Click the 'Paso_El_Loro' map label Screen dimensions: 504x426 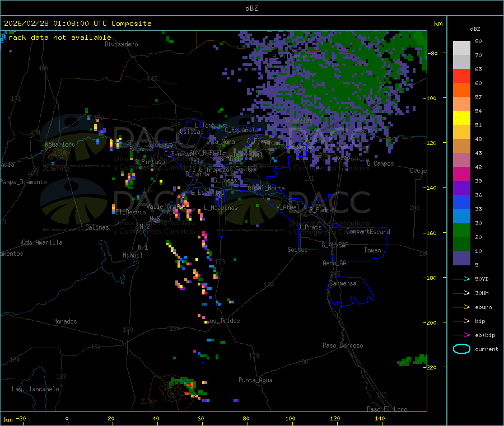click(387, 409)
